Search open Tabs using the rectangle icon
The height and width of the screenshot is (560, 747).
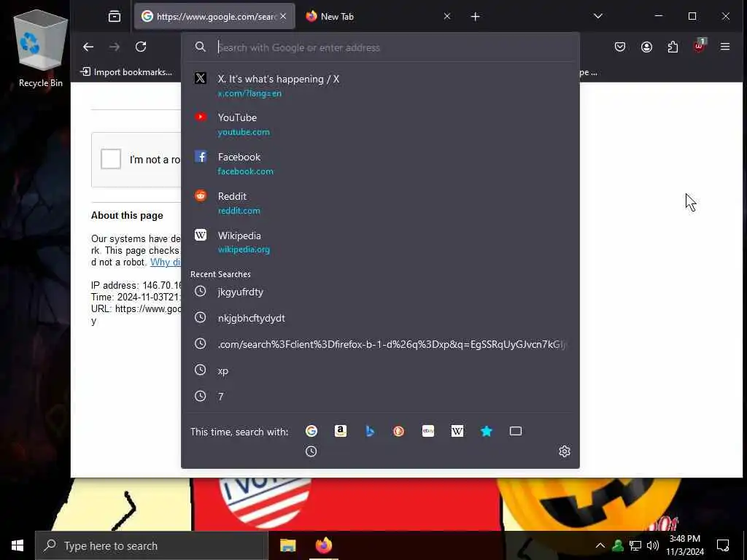tap(516, 431)
